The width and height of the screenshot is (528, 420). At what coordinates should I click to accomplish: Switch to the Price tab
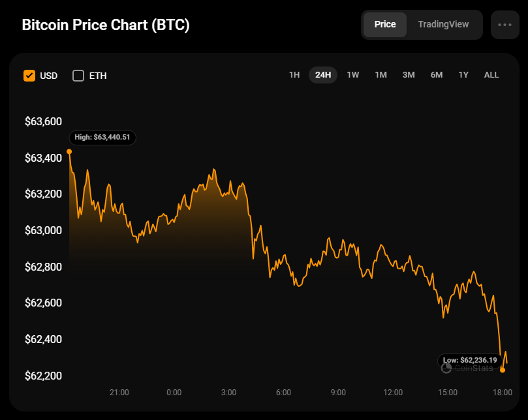tap(385, 25)
